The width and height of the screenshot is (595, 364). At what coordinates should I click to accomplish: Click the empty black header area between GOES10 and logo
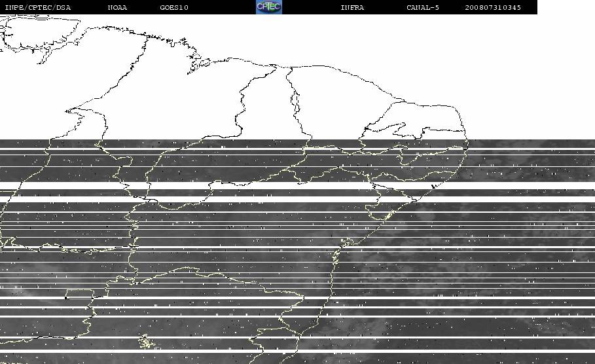pyautogui.click(x=222, y=7)
